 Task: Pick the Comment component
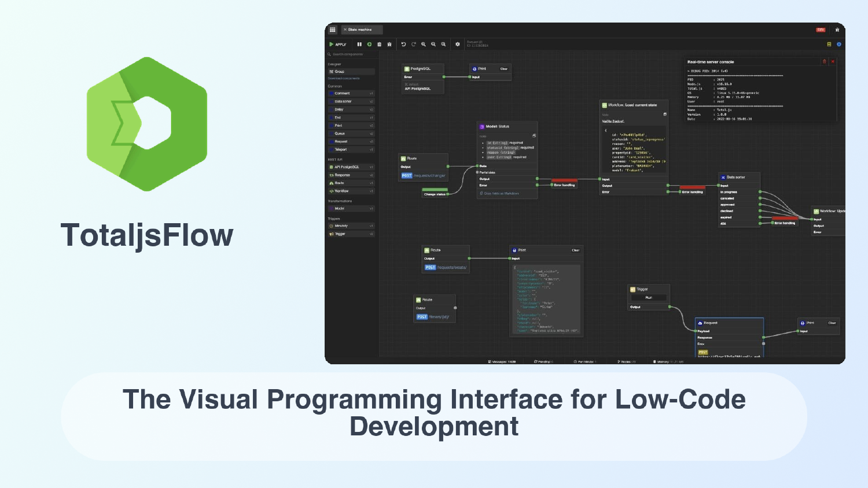(351, 93)
